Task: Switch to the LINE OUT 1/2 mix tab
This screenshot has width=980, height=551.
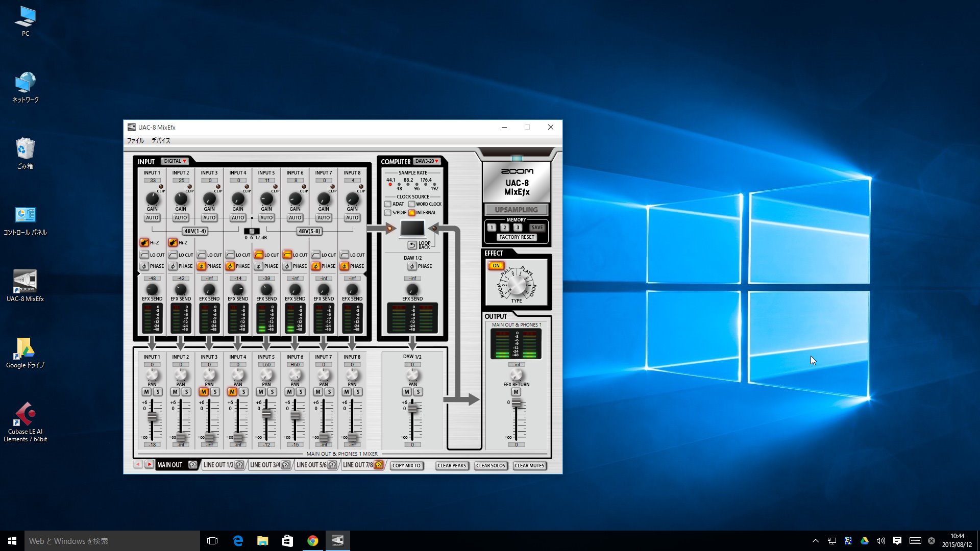Action: click(x=218, y=465)
